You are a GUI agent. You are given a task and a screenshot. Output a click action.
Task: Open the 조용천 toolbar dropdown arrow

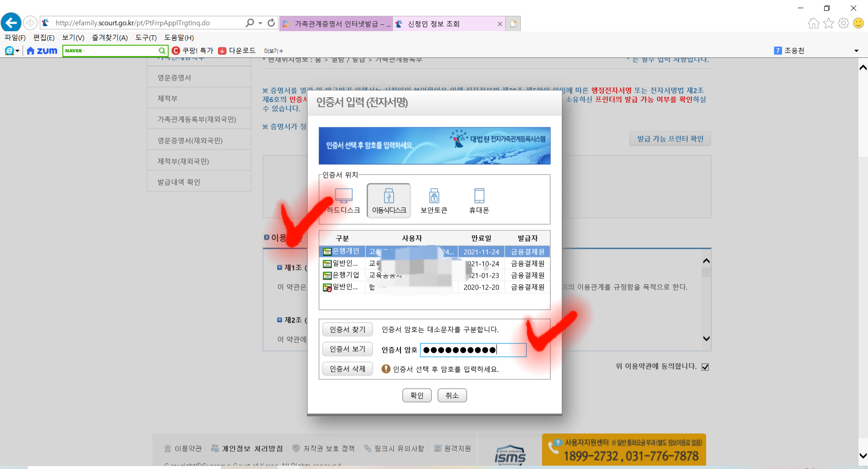click(856, 51)
